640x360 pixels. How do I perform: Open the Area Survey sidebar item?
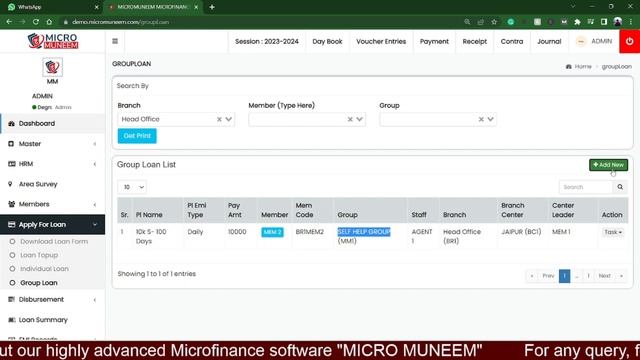(52, 184)
